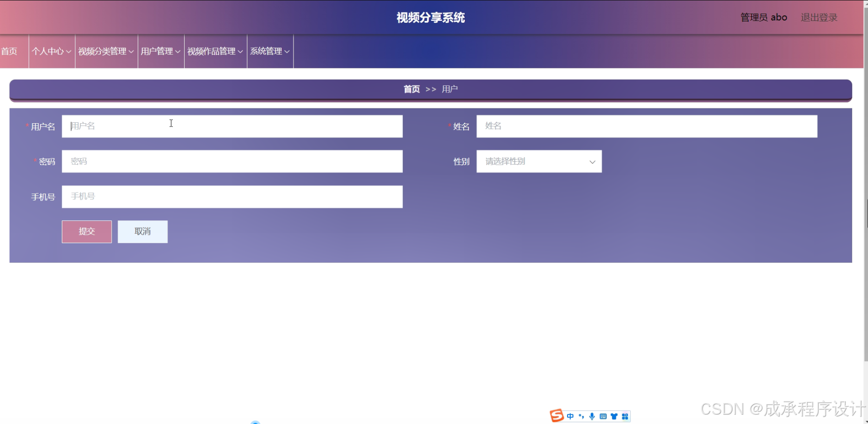The image size is (868, 424).
Task: Open the on-screen keyboard icon in Sogou bar
Action: coord(603,416)
